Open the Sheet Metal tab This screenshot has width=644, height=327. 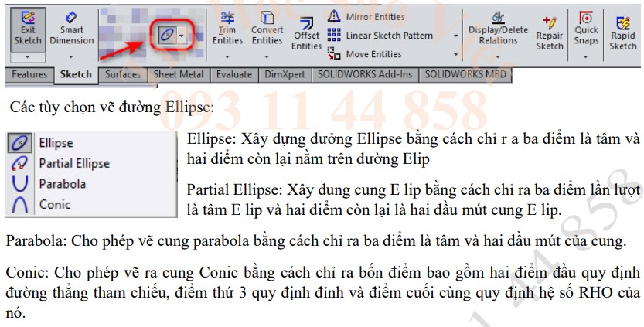point(179,75)
